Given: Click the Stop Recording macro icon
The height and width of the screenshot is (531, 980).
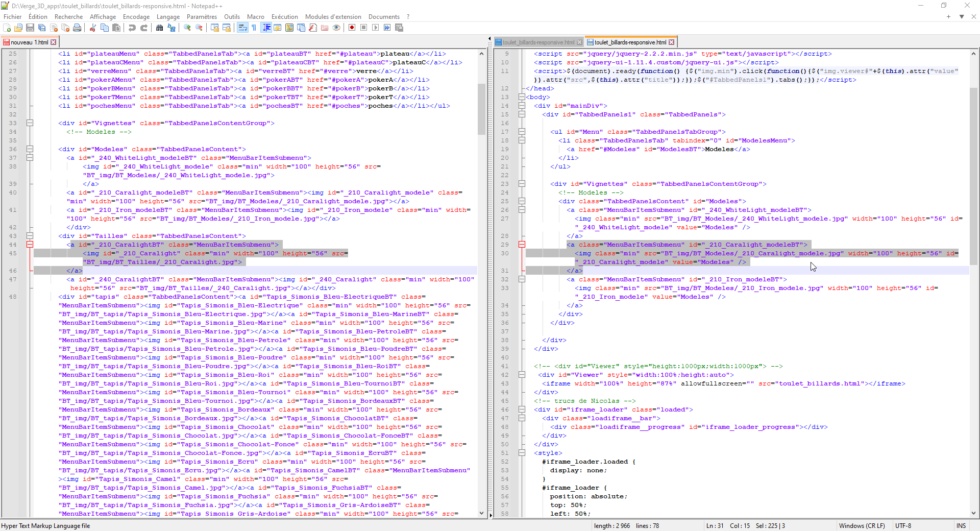Looking at the screenshot, I should coord(364,28).
